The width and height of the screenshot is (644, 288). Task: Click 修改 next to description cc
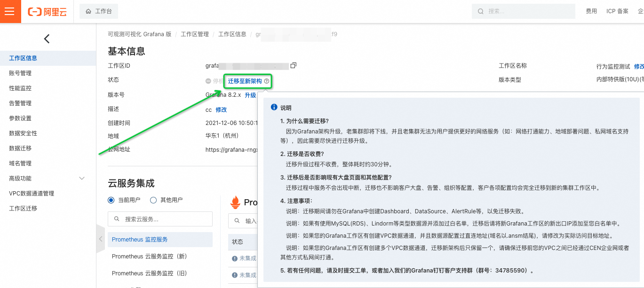(x=221, y=109)
